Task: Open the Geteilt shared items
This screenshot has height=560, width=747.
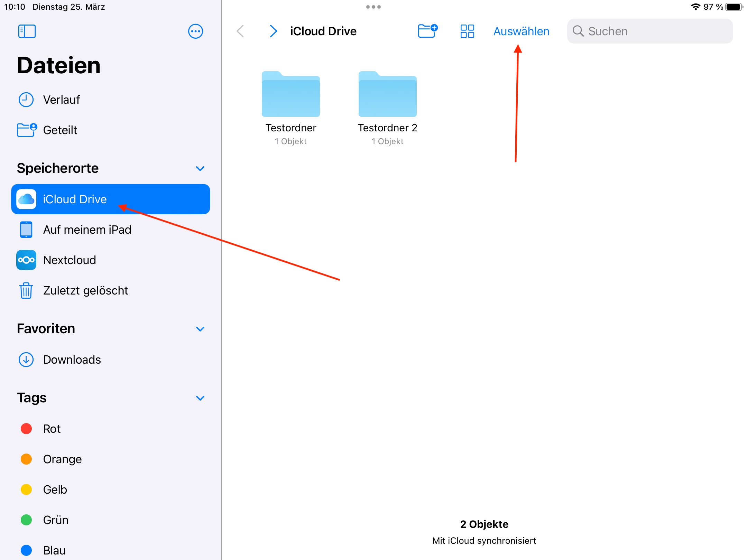Action: click(60, 130)
